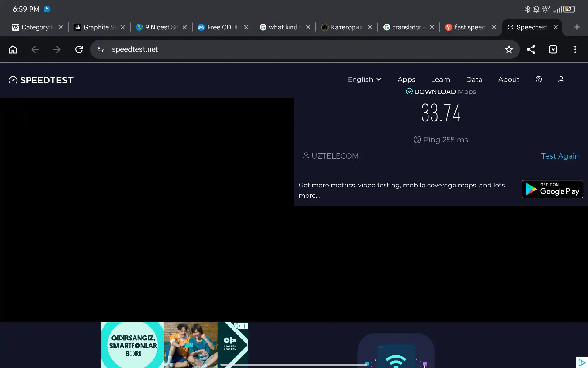Focus the speedtest.net address bar
588x368 pixels.
305,49
